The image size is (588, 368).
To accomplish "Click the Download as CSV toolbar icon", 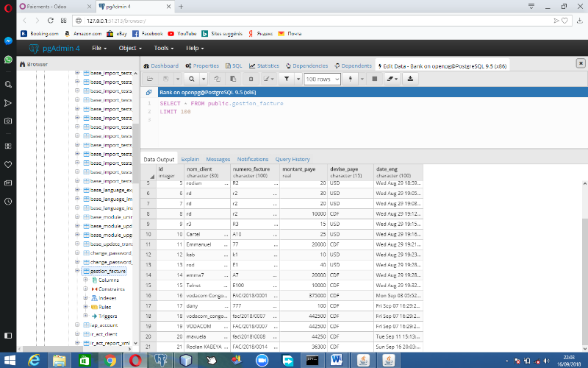I will coord(410,79).
